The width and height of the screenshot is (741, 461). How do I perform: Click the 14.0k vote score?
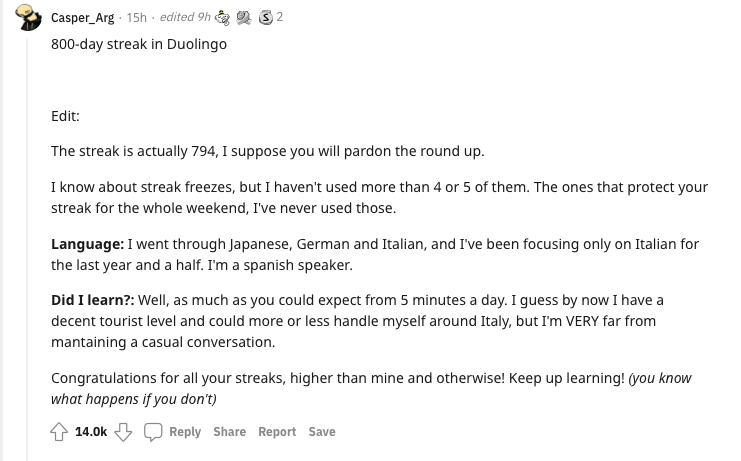pos(91,431)
